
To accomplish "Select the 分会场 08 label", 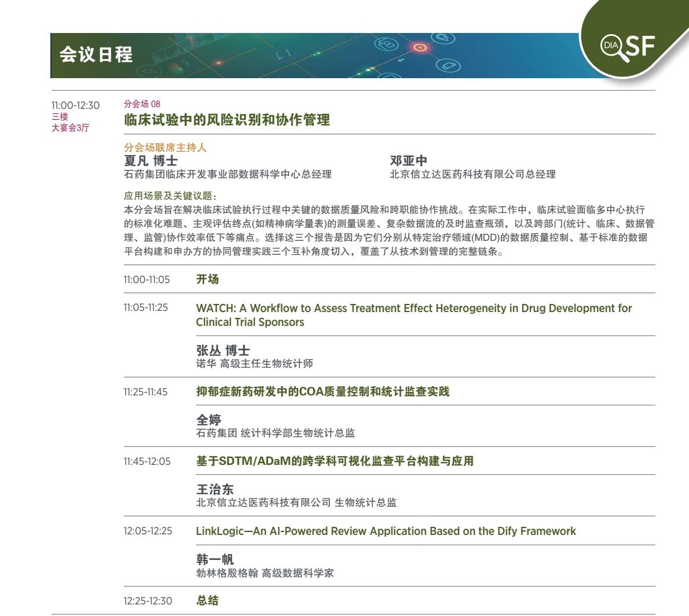I will pyautogui.click(x=142, y=104).
